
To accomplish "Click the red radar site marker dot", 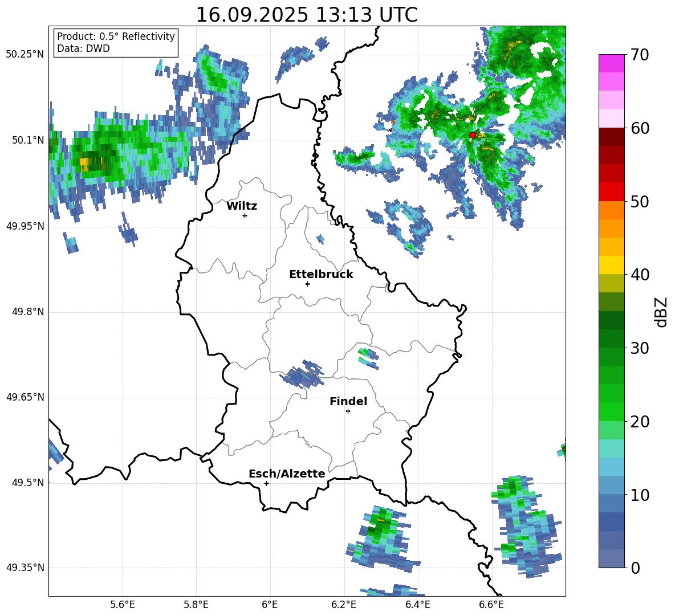I will click(472, 135).
